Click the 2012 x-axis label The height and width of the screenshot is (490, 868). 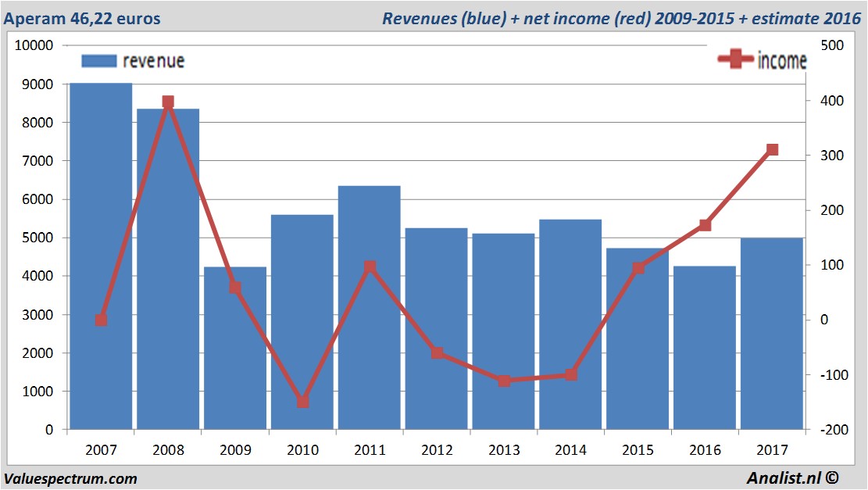coord(437,449)
